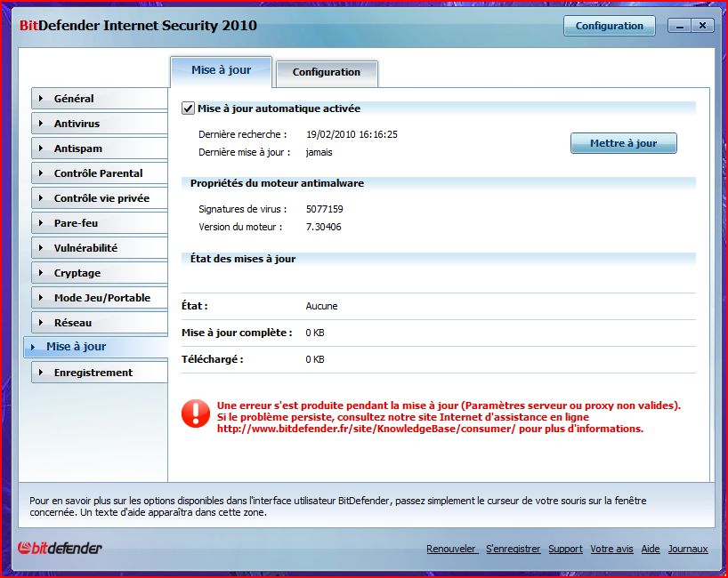Open the Antivirus section
The image size is (728, 578).
pos(100,124)
